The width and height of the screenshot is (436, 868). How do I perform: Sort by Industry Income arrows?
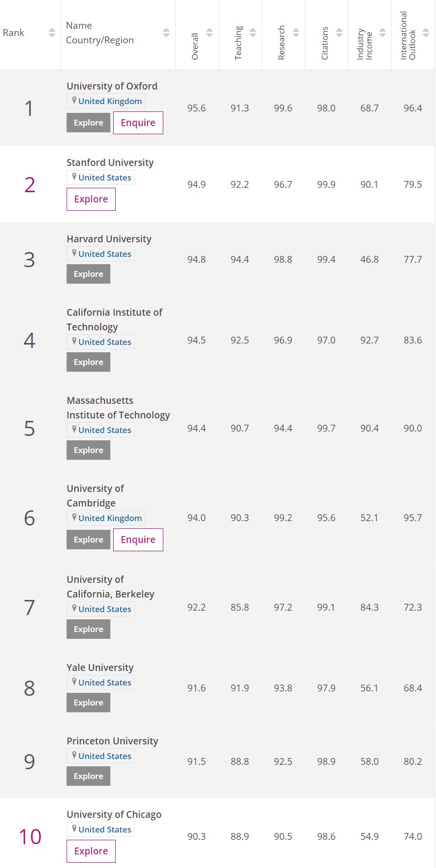pyautogui.click(x=383, y=33)
